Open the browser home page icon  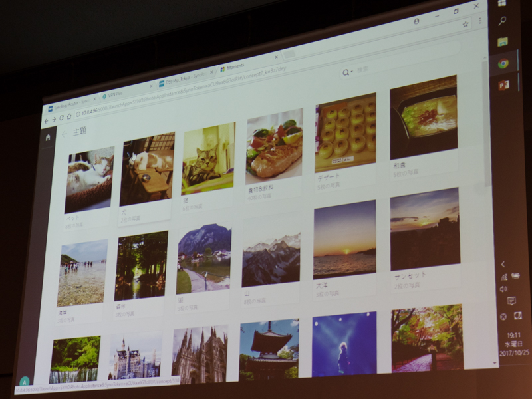point(69,116)
